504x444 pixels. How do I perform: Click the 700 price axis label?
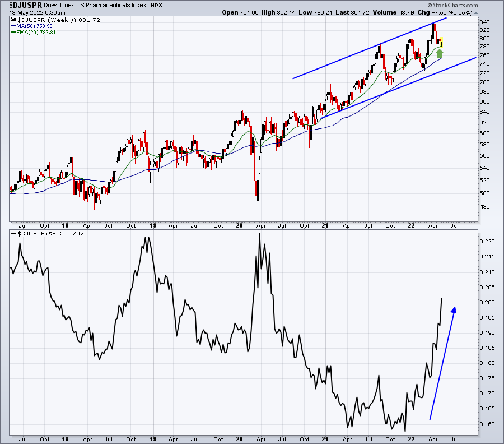[x=484, y=82]
